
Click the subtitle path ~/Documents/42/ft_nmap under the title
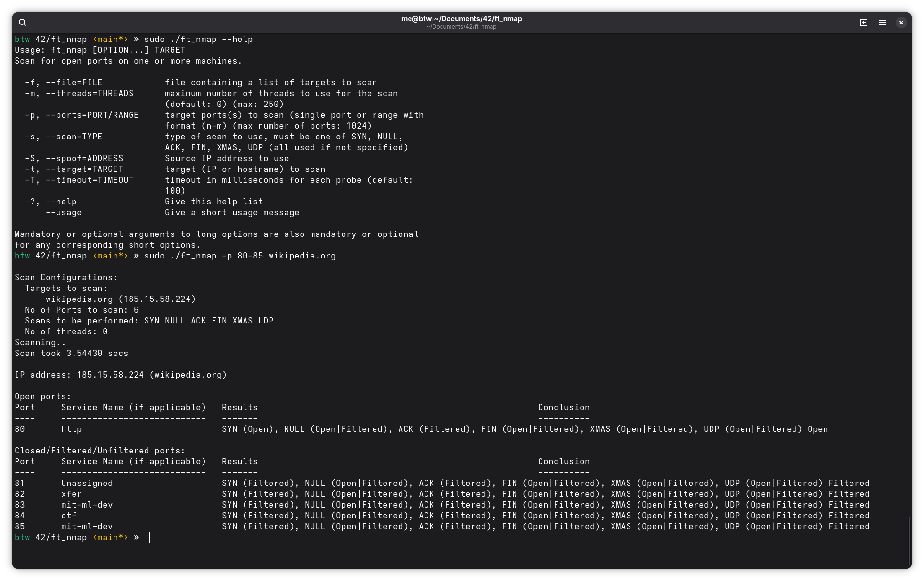tap(461, 27)
